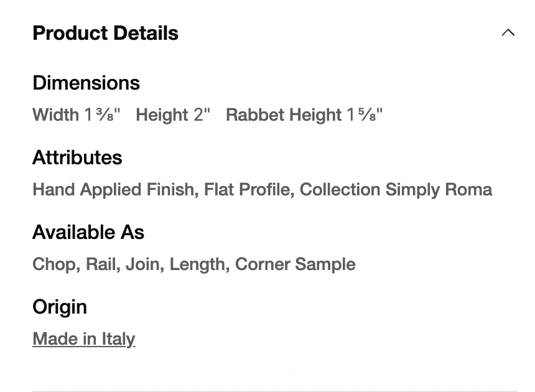
Task: Click the Collection Simply Roma attribute
Action: [x=396, y=190]
